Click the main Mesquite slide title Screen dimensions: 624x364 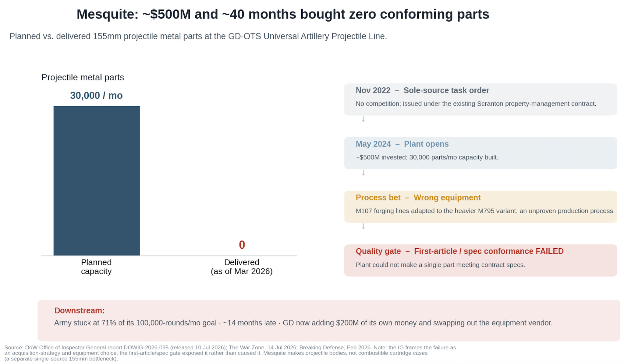(x=283, y=14)
